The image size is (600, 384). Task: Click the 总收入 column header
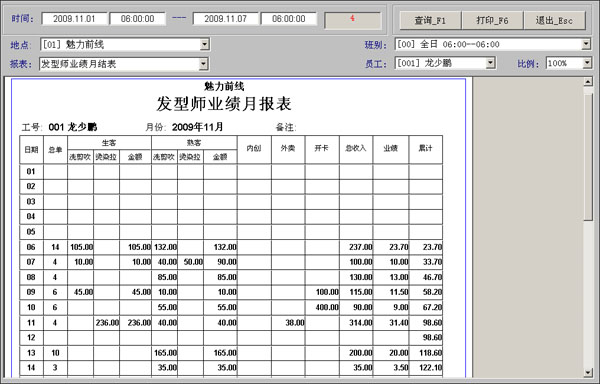coord(356,148)
